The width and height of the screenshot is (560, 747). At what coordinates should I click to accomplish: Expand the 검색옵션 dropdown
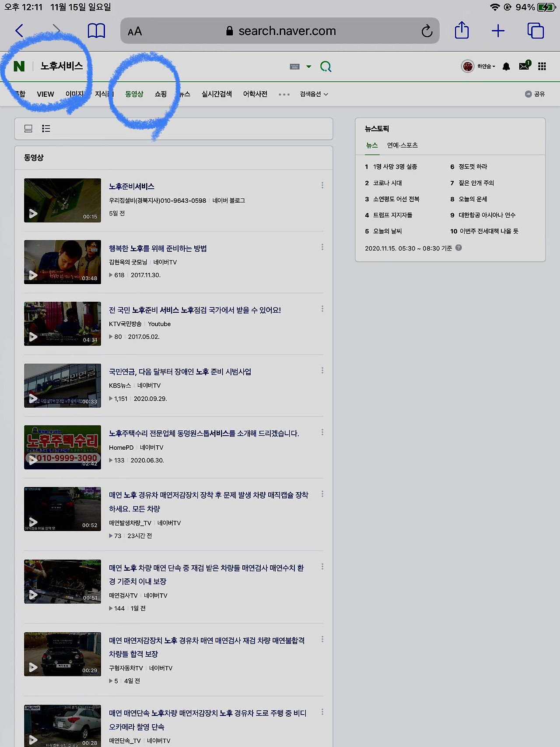[314, 94]
